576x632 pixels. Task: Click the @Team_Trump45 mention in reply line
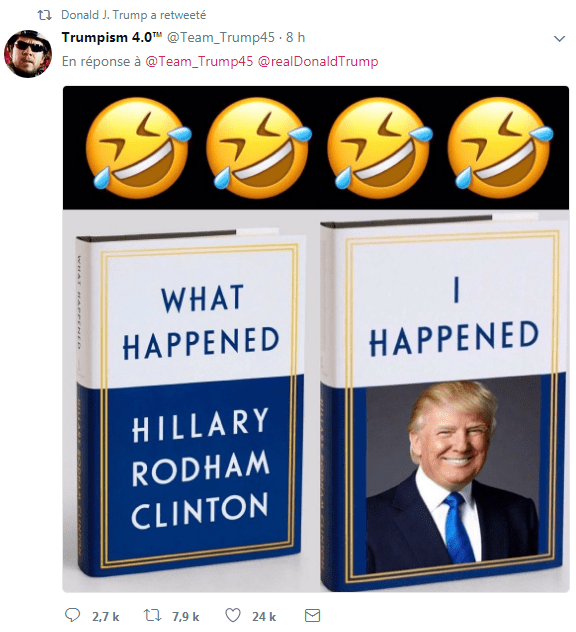click(199, 61)
